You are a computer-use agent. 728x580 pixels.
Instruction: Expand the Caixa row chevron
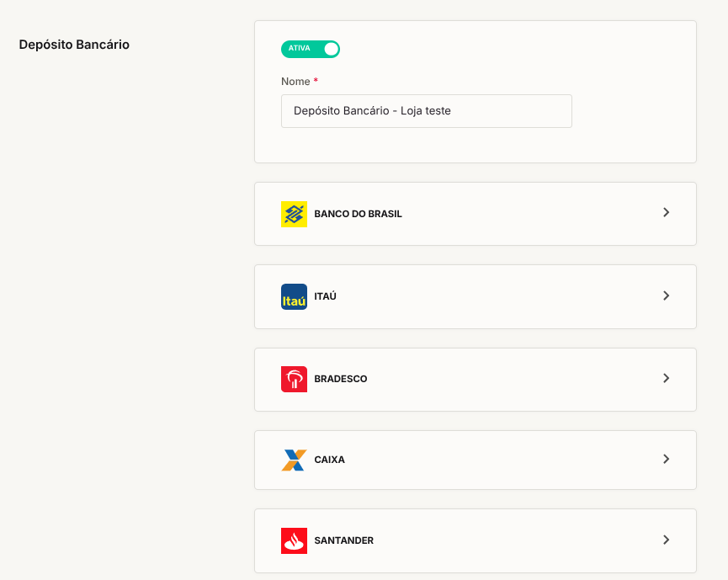[x=667, y=459]
